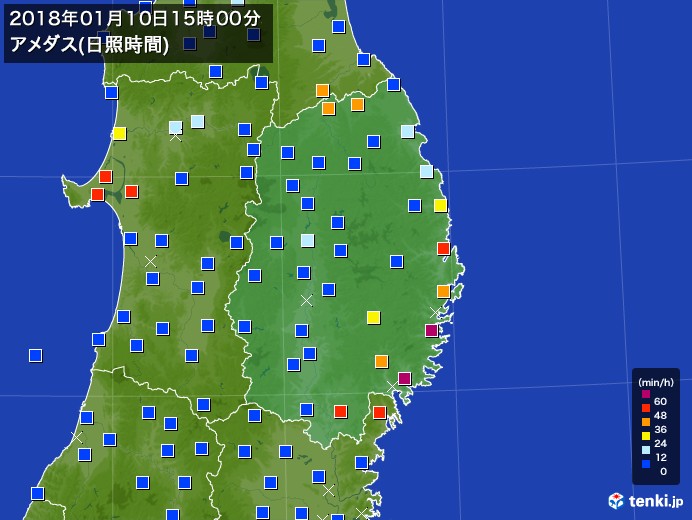Image resolution: width=692 pixels, height=520 pixels.
Task: Click the '48' legend value
Action: click(x=660, y=415)
